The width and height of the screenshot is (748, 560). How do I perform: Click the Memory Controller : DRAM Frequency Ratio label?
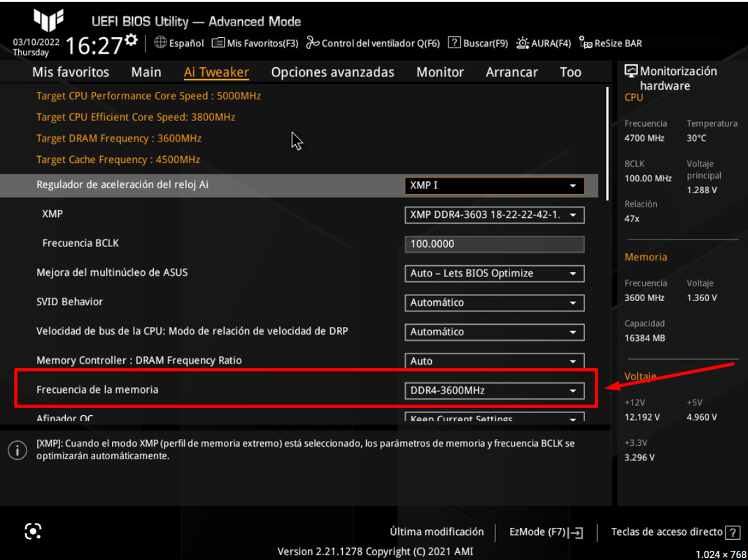point(139,360)
